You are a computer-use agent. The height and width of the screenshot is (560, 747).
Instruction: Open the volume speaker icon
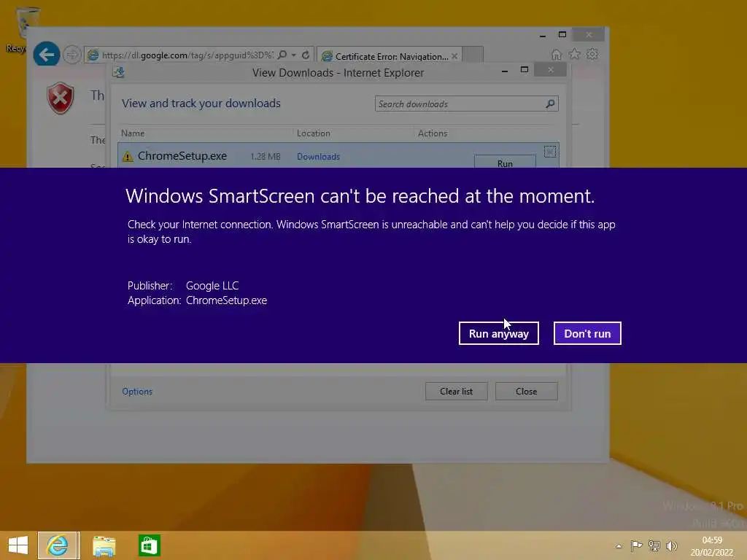coord(672,545)
